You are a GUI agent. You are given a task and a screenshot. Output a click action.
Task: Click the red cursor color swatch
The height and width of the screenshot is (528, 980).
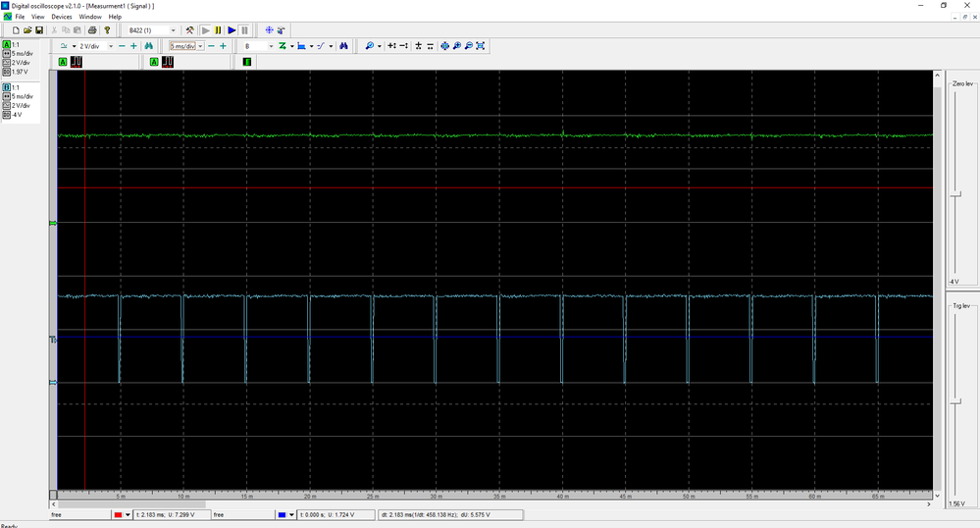point(118,515)
